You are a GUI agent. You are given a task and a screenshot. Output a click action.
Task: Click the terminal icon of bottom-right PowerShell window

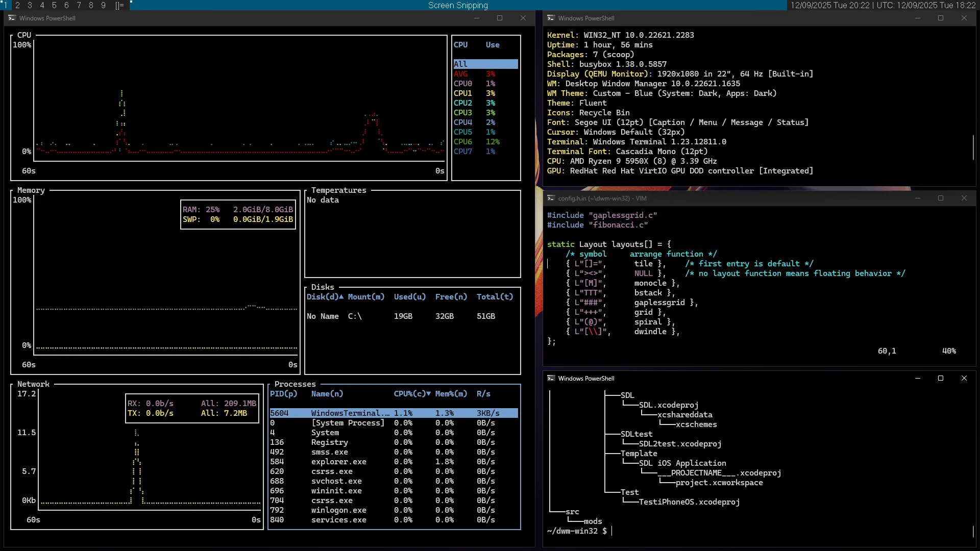[551, 378]
